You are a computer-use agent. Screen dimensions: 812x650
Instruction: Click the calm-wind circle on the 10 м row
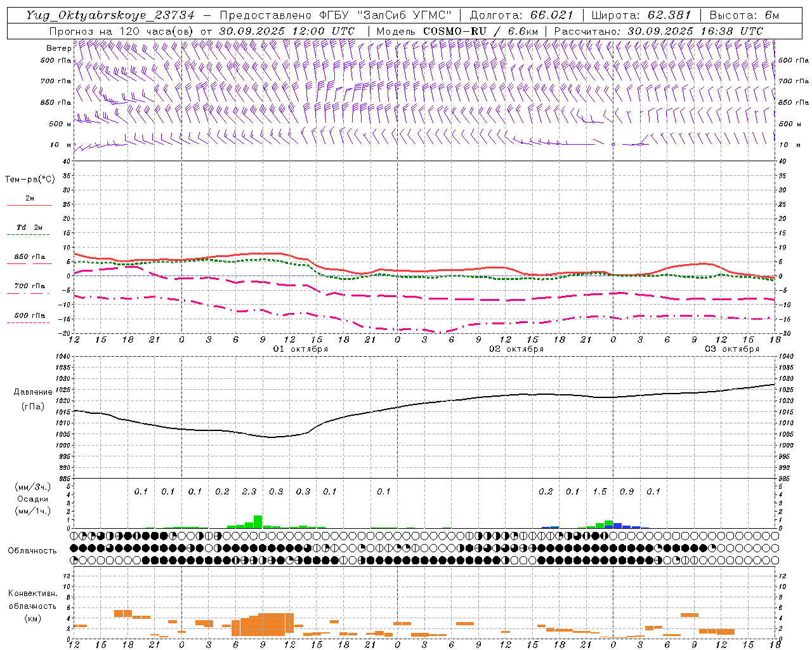pos(613,145)
